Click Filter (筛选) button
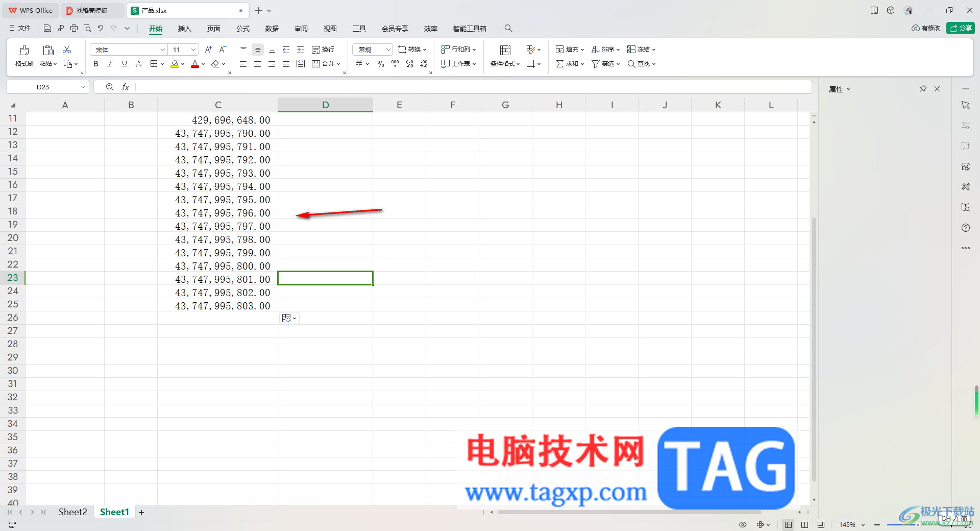 [605, 64]
